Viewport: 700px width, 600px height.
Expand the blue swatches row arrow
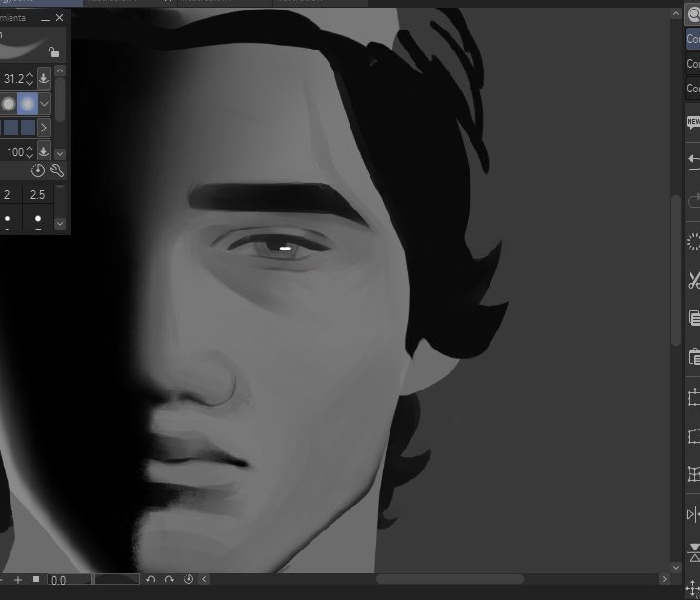pyautogui.click(x=44, y=129)
